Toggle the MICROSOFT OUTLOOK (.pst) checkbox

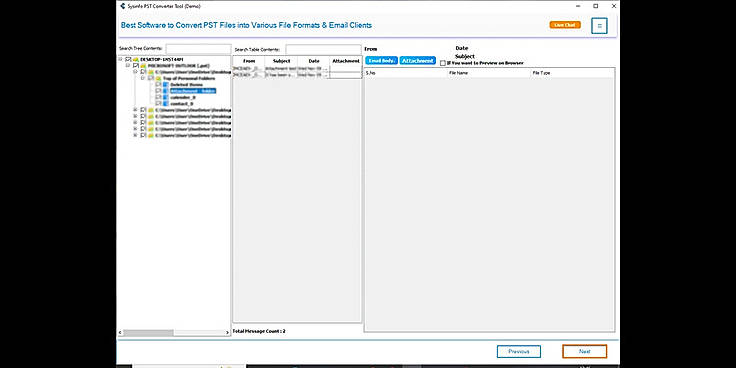tap(136, 66)
